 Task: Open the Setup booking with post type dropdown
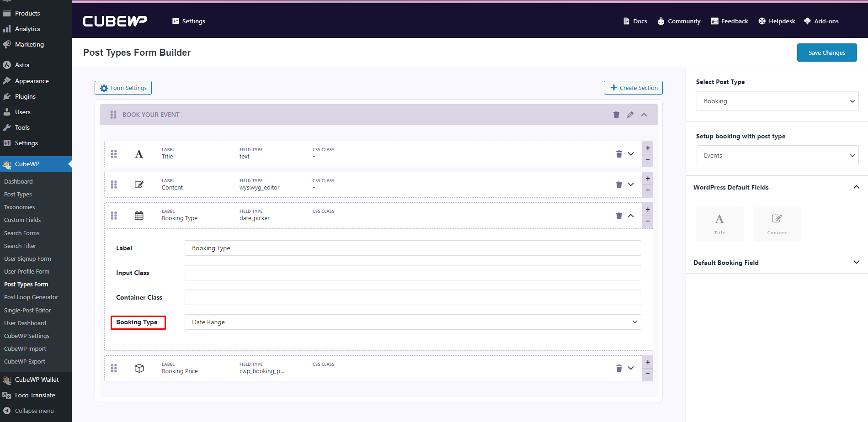pos(777,155)
